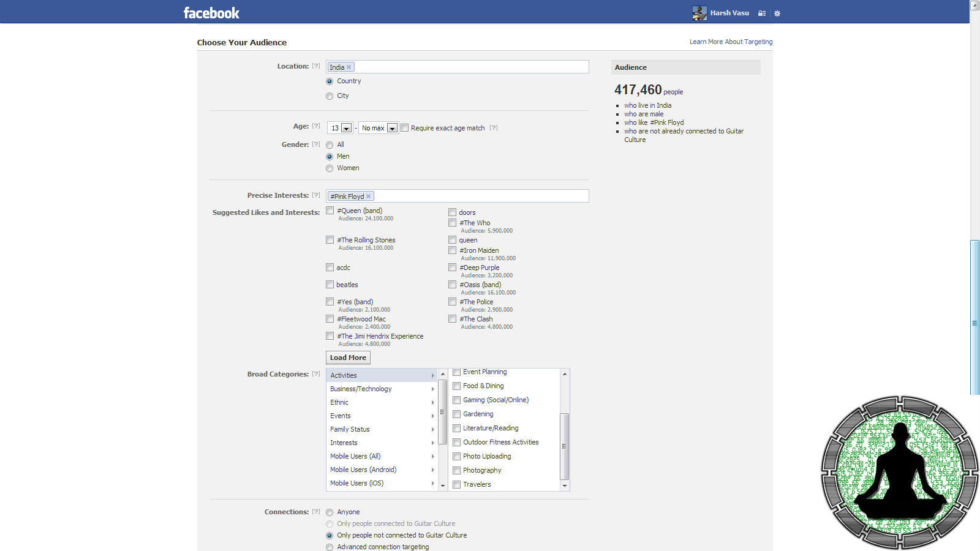Screen dimensions: 980x551
Task: Click the page vertical scrollbar thumb
Action: click(974, 318)
